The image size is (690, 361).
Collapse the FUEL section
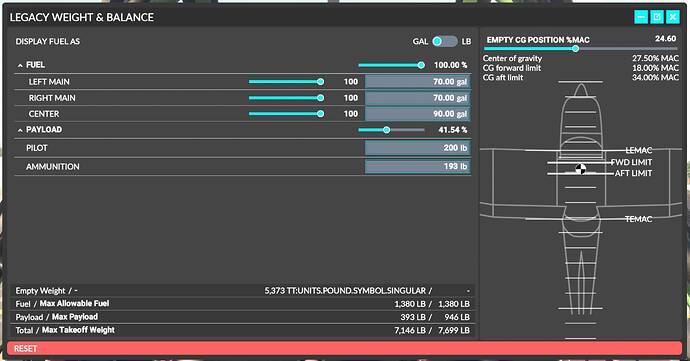pyautogui.click(x=20, y=65)
